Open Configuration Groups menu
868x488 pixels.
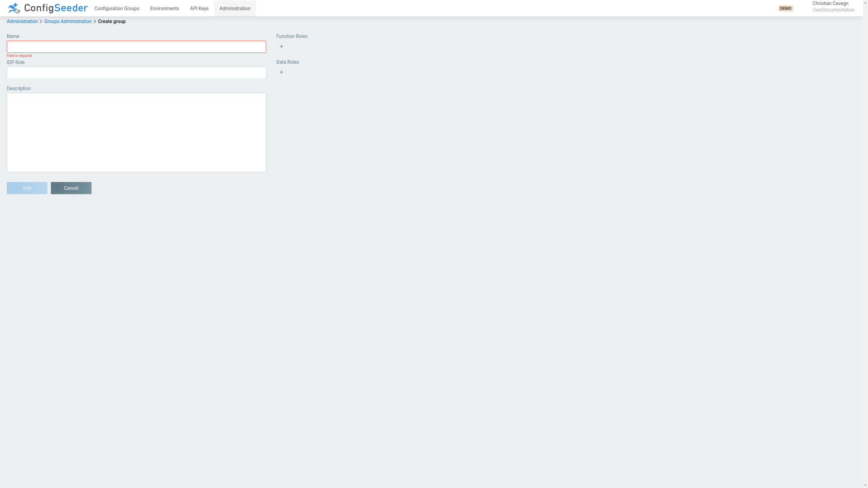117,8
